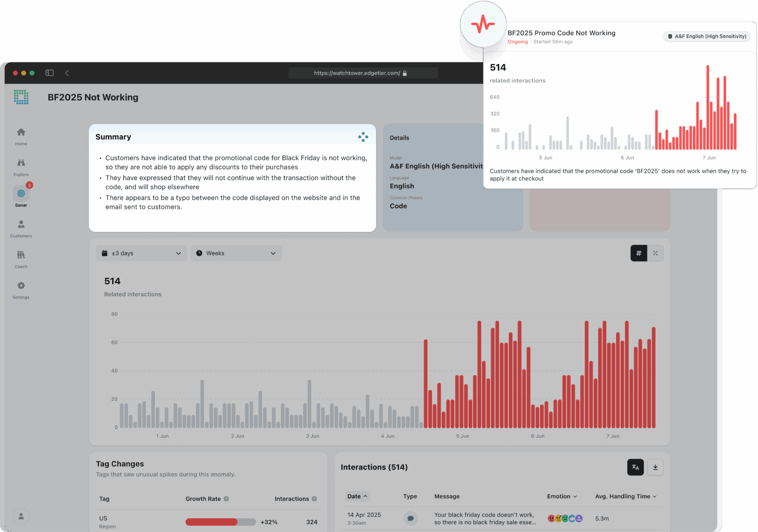
Task: Open the Coach section
Action: [21, 259]
